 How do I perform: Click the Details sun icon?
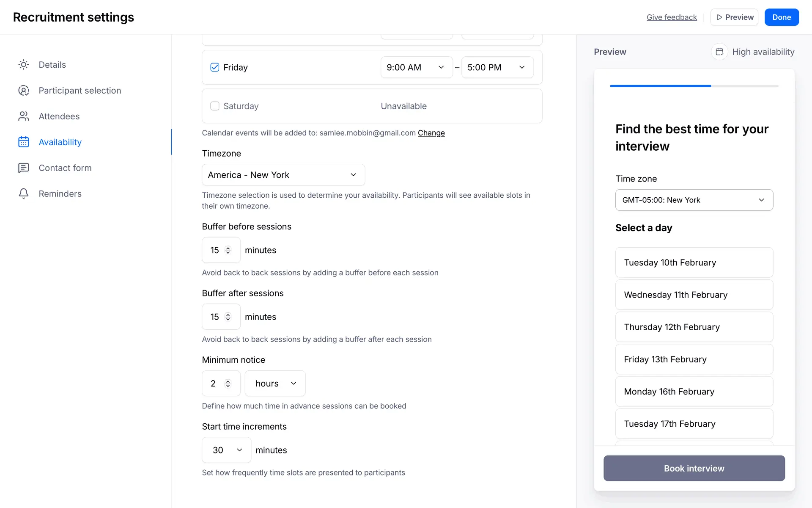[x=24, y=65]
